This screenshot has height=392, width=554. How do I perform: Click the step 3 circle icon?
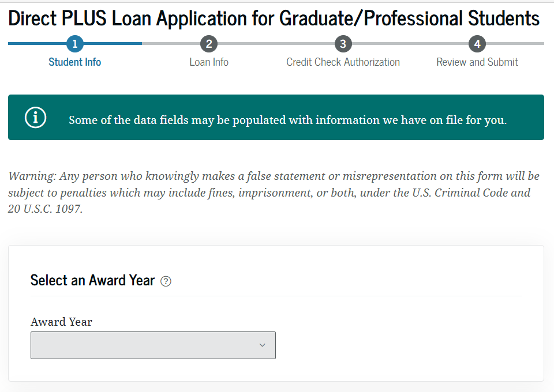[343, 44]
